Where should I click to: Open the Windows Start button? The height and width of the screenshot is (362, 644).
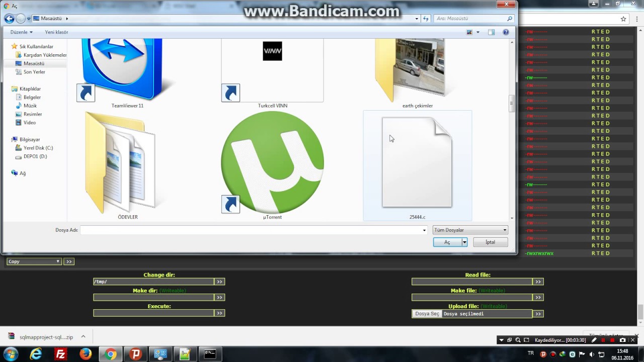pos(11,354)
